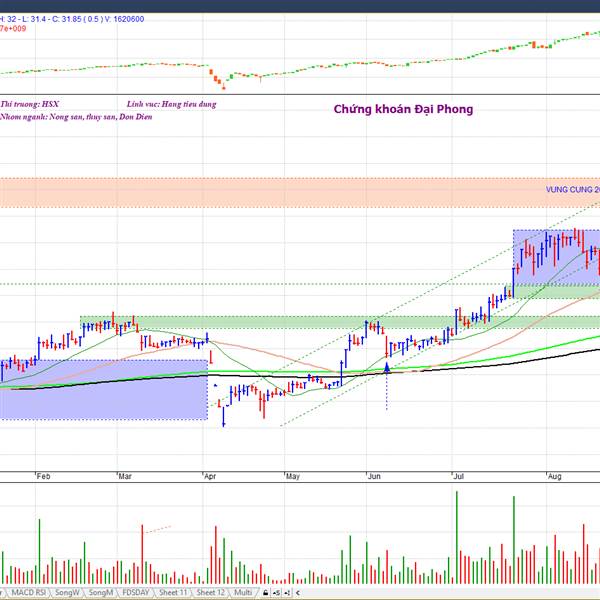The image size is (600, 600).
Task: Click the 'Jul' date axis label
Action: coord(458,476)
